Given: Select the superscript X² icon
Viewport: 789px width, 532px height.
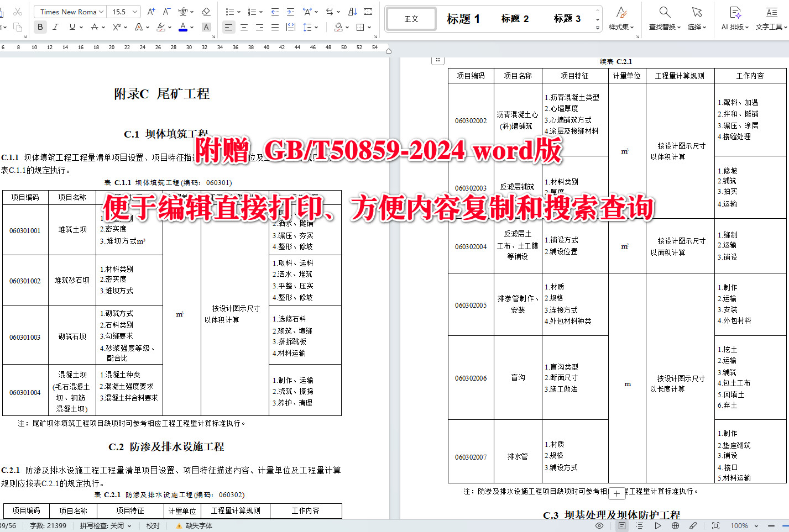Looking at the screenshot, I should pyautogui.click(x=117, y=27).
